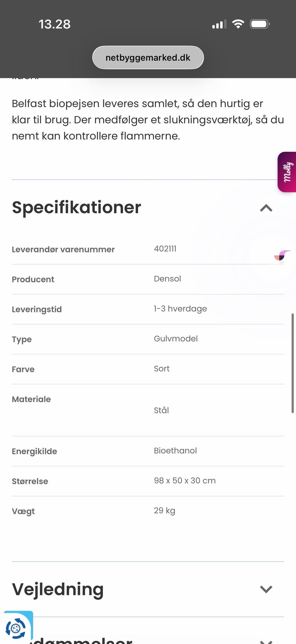Expand the Vejledning section chevron
Viewport: 296px width, 644px height.
click(x=266, y=589)
